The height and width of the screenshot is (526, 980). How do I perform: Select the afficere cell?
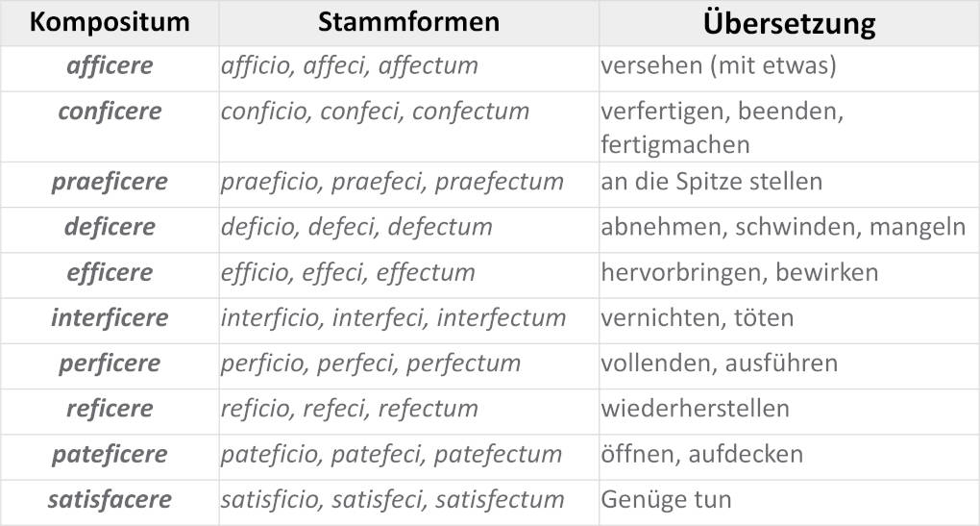tap(110, 66)
